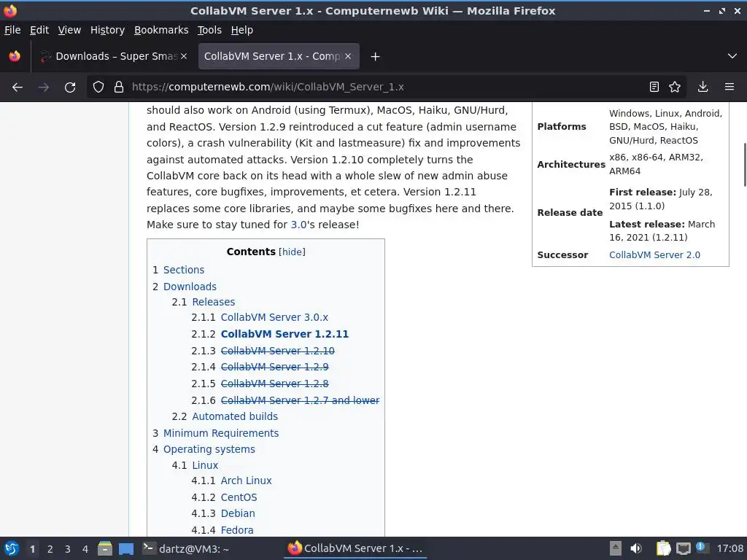747x560 pixels.
Task: Jump to Automated builds section
Action: (235, 416)
